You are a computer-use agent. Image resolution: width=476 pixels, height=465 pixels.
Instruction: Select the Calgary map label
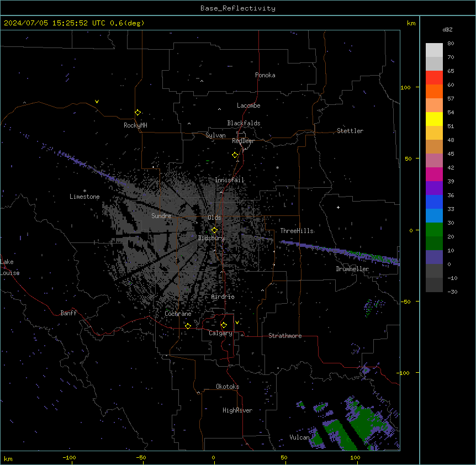(x=221, y=333)
